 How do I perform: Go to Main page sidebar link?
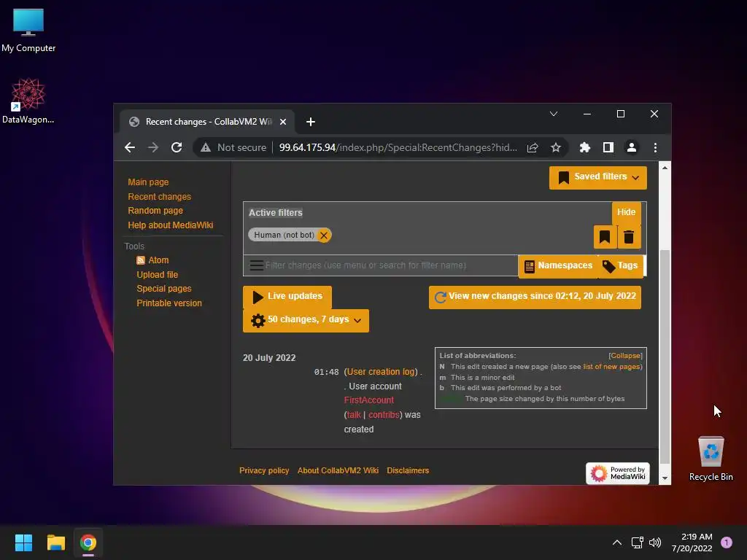coord(148,182)
